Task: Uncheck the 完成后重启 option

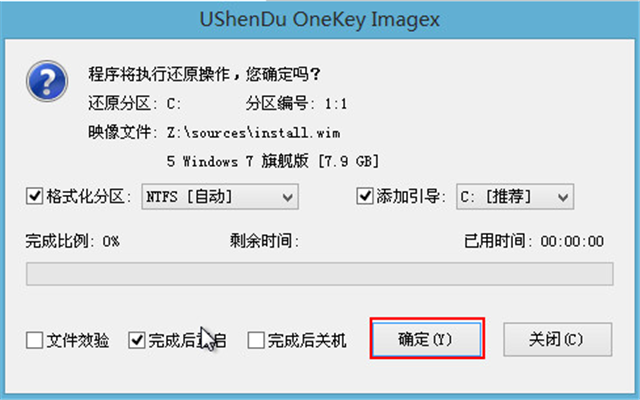Action: click(136, 340)
